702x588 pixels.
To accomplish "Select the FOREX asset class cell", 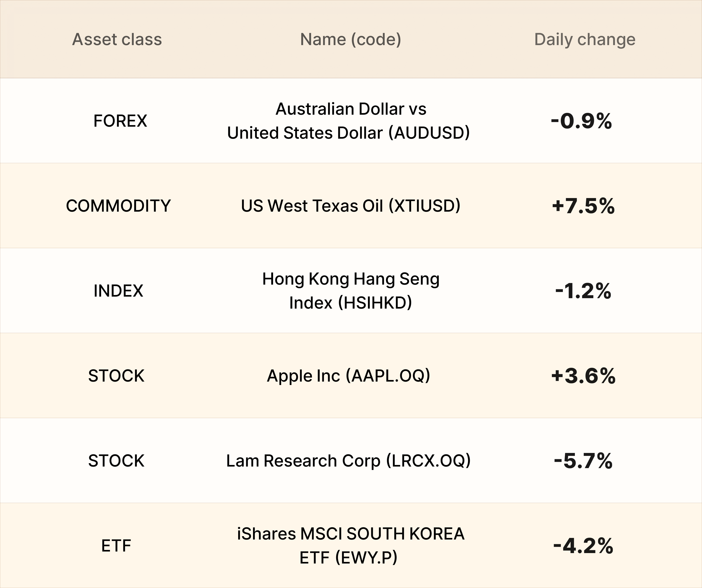I will coord(120,121).
